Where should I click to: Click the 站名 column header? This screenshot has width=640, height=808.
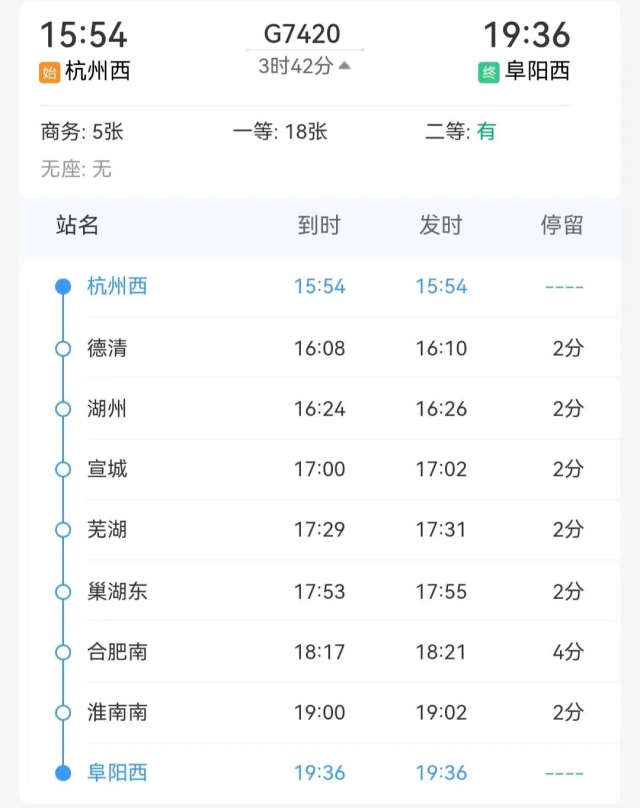pos(77,225)
